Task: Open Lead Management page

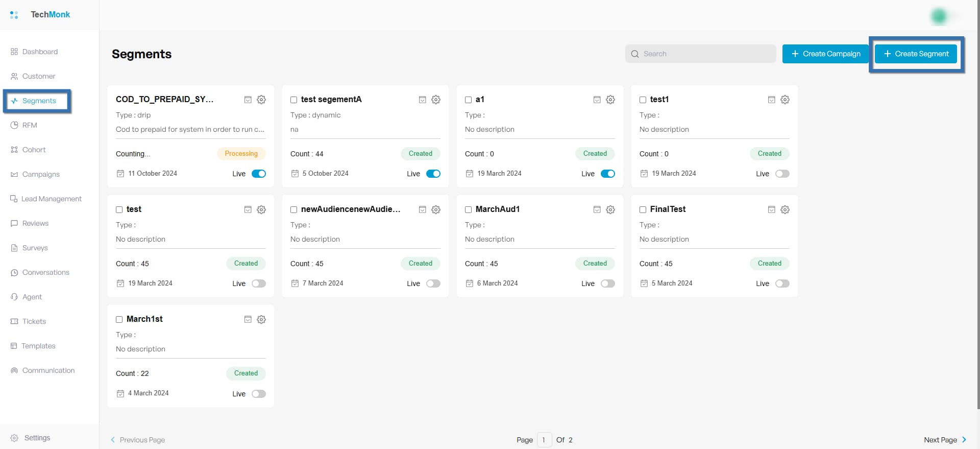Action: (46, 199)
